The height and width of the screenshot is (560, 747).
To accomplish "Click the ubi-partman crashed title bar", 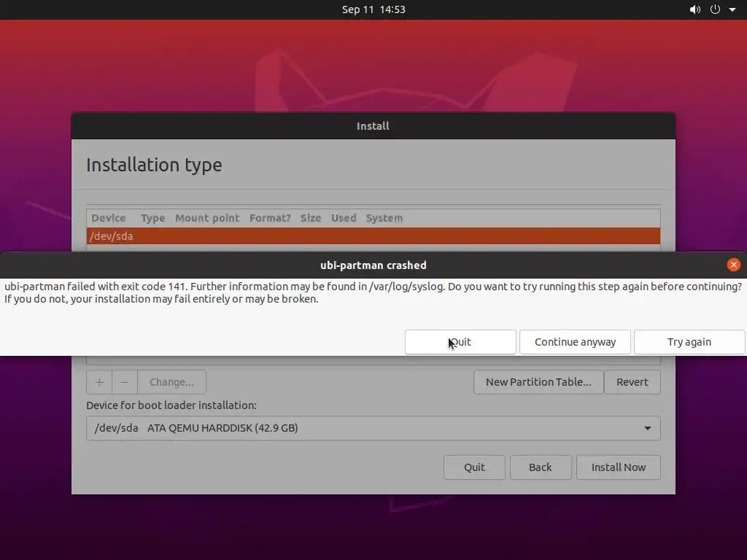I will pos(373,265).
